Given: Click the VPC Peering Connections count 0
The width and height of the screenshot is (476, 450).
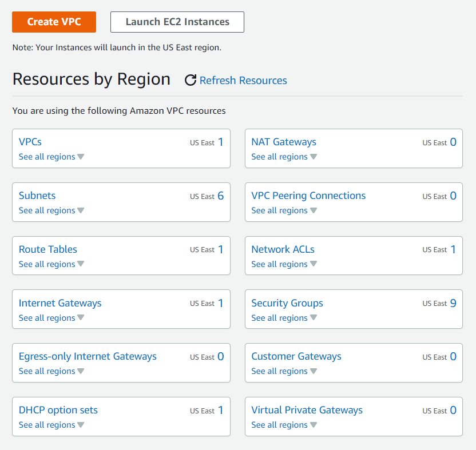Looking at the screenshot, I should [453, 196].
